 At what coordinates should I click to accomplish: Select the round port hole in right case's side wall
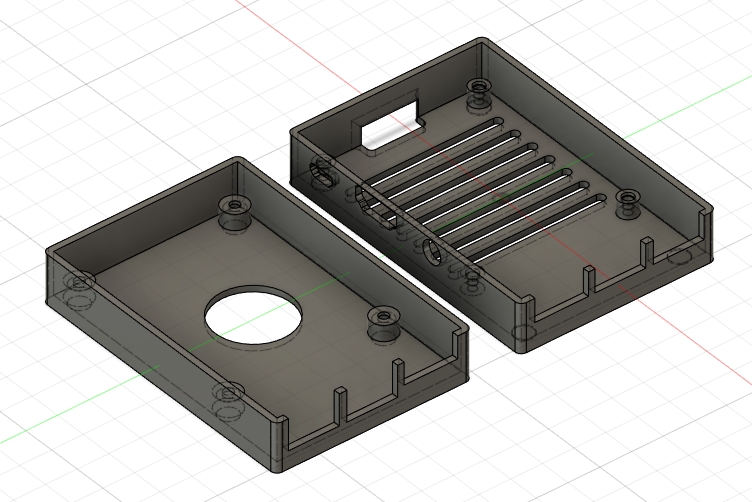coord(433,251)
